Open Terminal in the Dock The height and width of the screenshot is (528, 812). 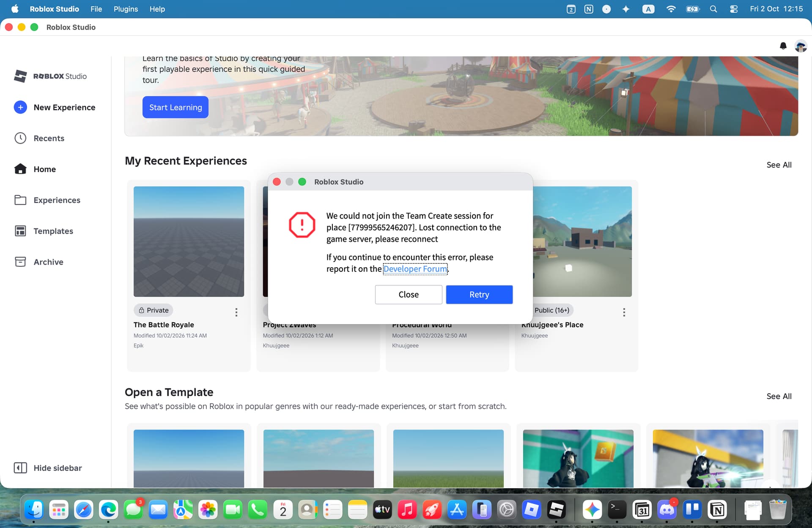coord(617,509)
